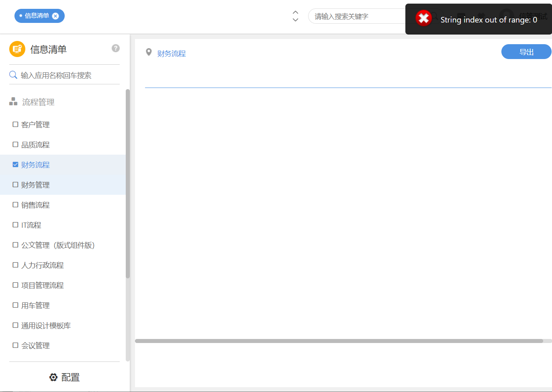Screen dimensions: 552x392
Task: Check the 通用设计模板库 checkbox
Action: [15, 325]
